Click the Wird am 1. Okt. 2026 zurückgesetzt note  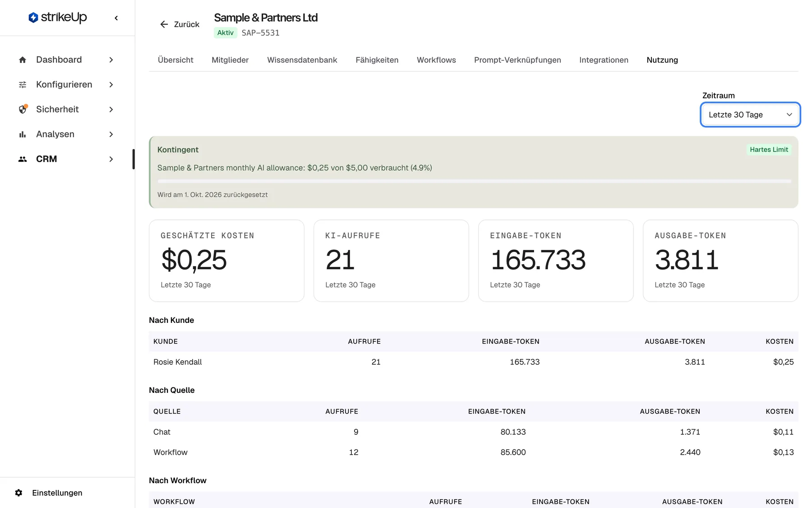tap(212, 195)
